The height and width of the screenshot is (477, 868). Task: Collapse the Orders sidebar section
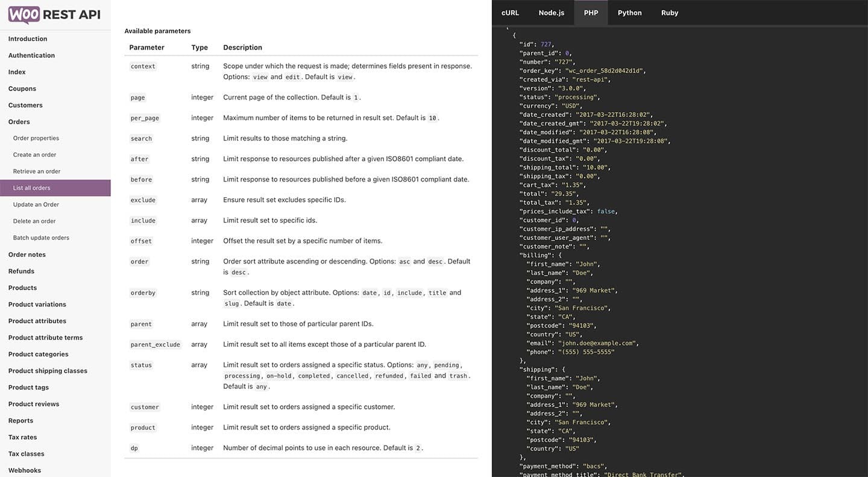[x=19, y=122]
